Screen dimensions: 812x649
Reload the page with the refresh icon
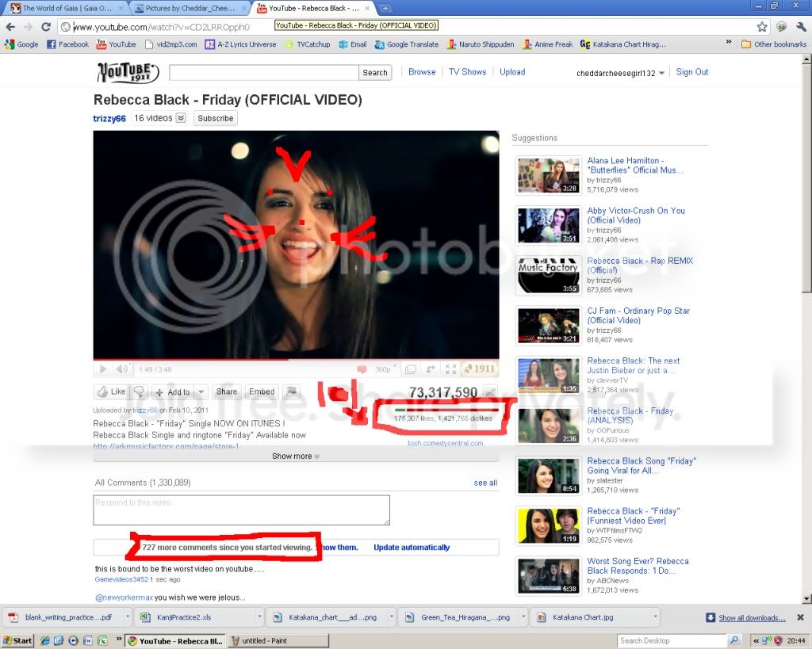[x=46, y=26]
